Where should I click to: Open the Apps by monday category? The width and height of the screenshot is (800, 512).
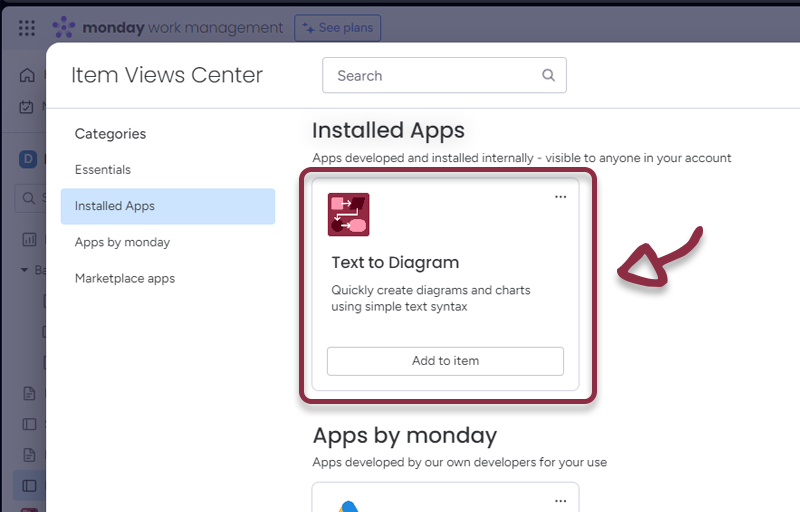(122, 242)
